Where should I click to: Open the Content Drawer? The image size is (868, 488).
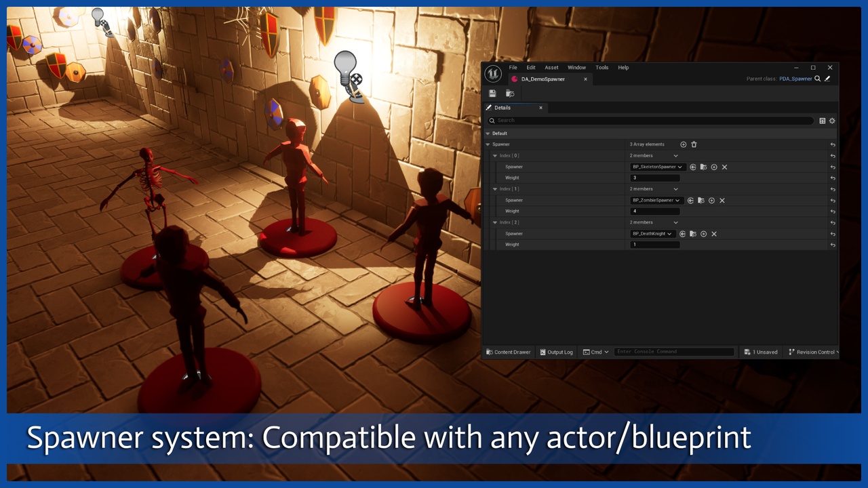(509, 352)
